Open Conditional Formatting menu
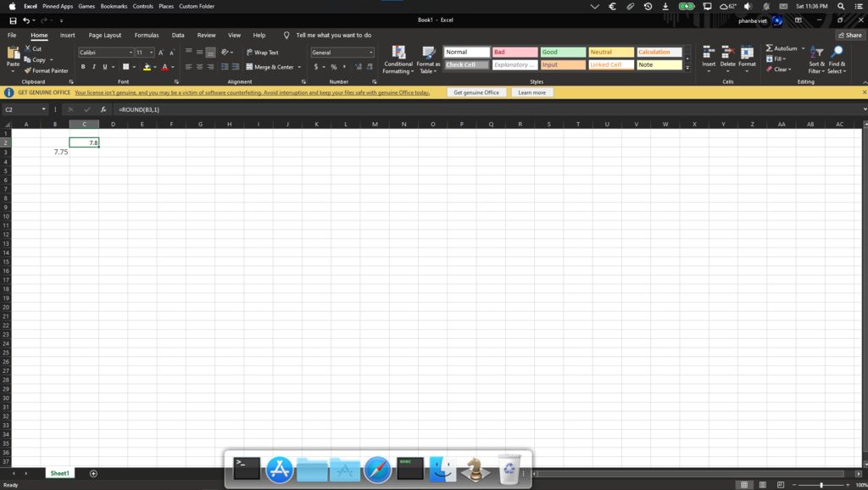Screen dimensions: 868x490 (x=398, y=60)
